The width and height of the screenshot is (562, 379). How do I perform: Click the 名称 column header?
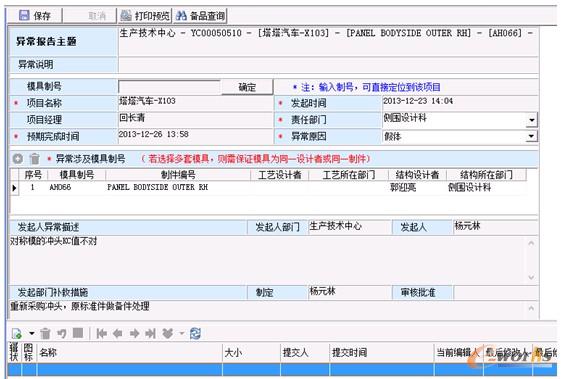pyautogui.click(x=129, y=353)
